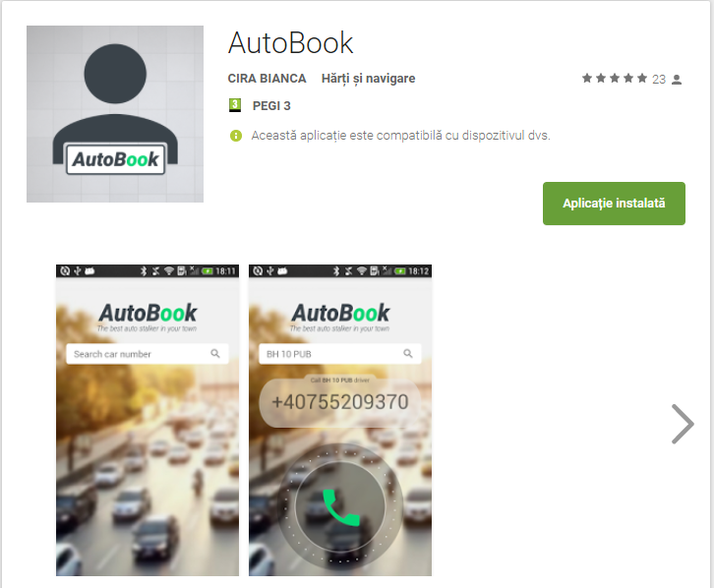Click magnifier icon in 'Search car number' bar
This screenshot has width=714, height=588.
coord(215,354)
